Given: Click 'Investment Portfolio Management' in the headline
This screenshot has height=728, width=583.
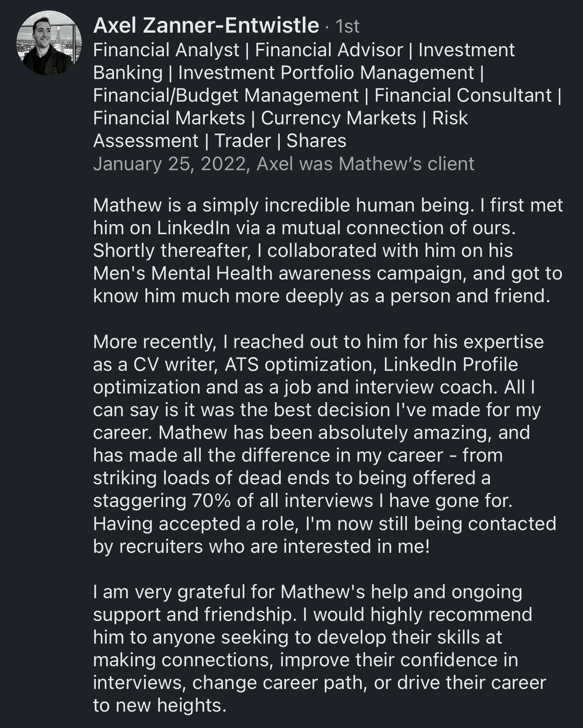Looking at the screenshot, I should (326, 73).
